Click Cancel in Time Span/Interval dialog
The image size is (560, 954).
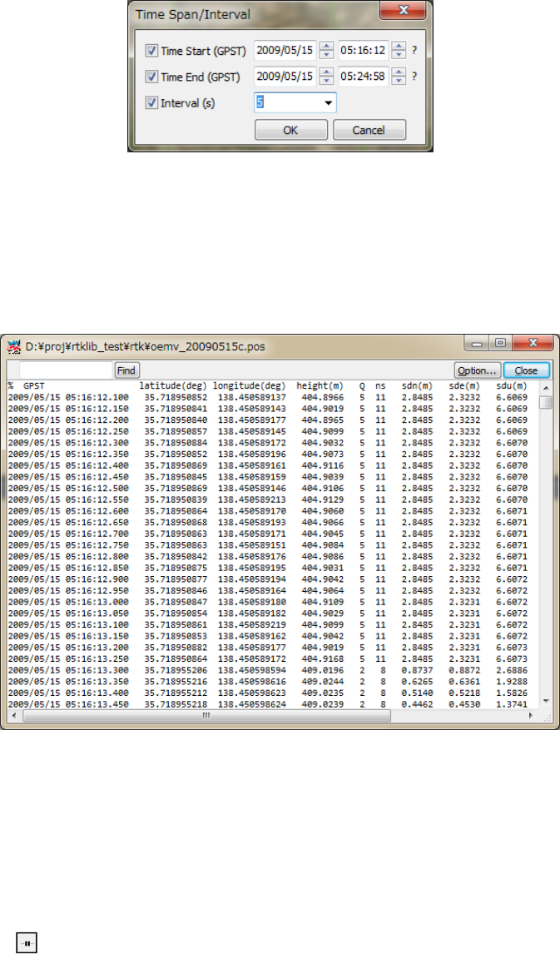click(x=369, y=130)
